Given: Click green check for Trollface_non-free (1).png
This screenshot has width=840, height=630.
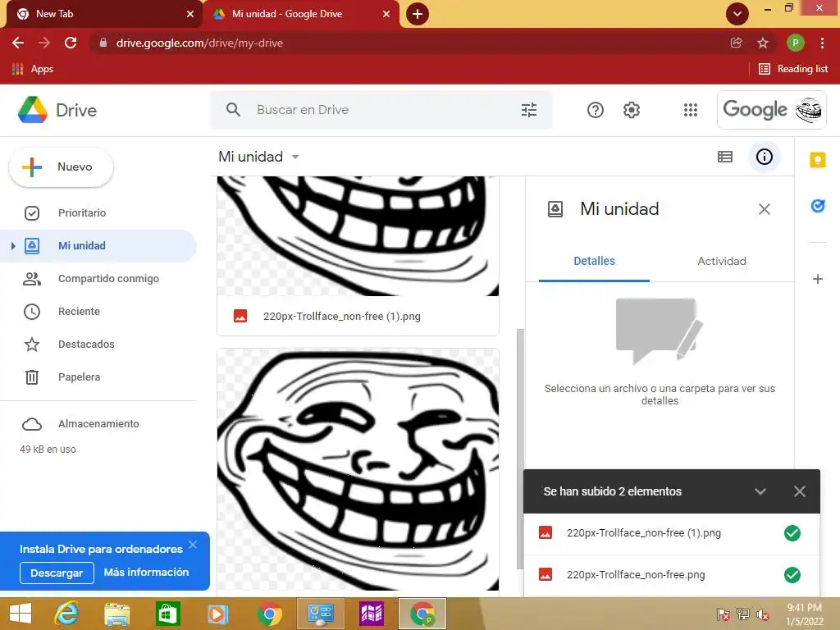Looking at the screenshot, I should click(x=792, y=533).
